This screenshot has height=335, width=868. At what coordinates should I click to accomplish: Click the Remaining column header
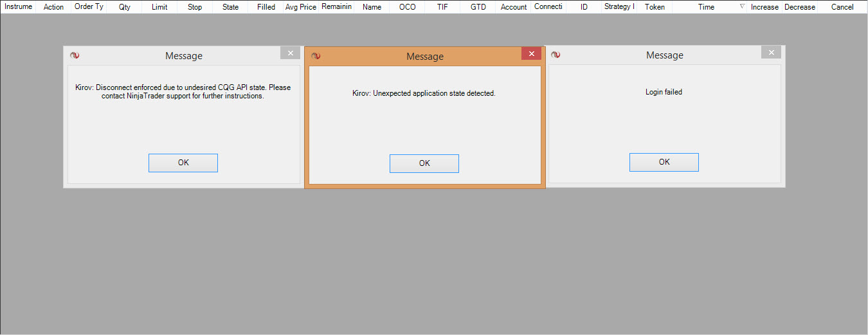tap(336, 7)
